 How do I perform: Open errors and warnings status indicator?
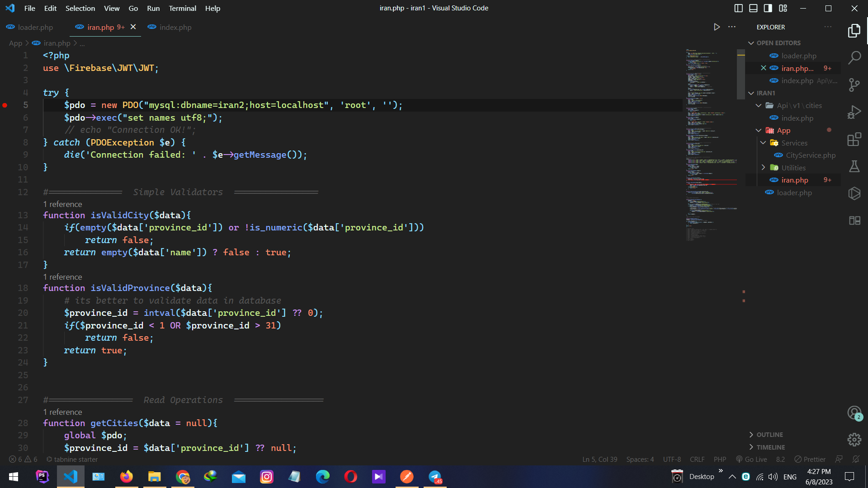23,460
